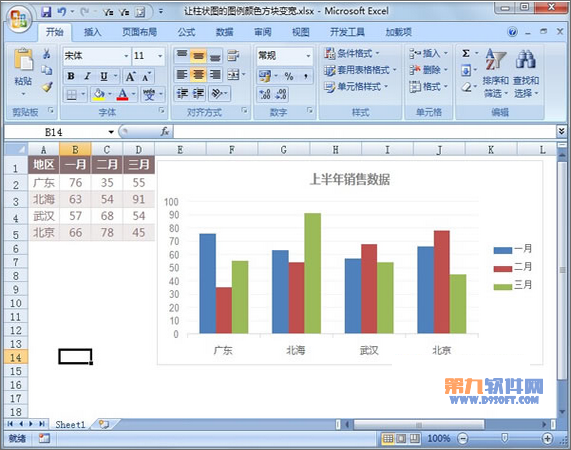This screenshot has height=450, width=571.
Task: Apply comma style number format
Action: tap(306, 76)
